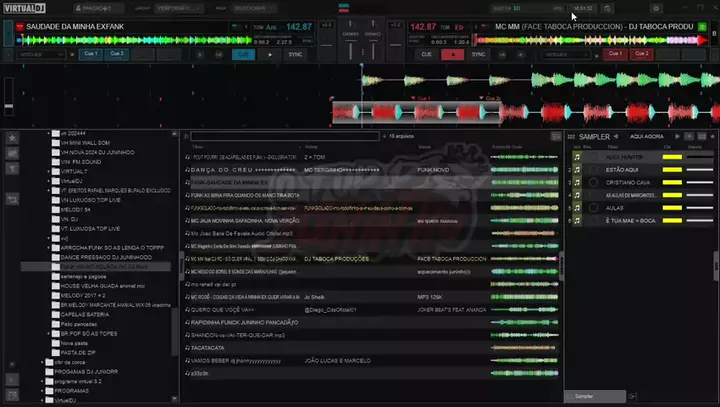The image size is (720, 407).
Task: Play the ESTÃO AQUI sample icon
Action: [x=577, y=170]
